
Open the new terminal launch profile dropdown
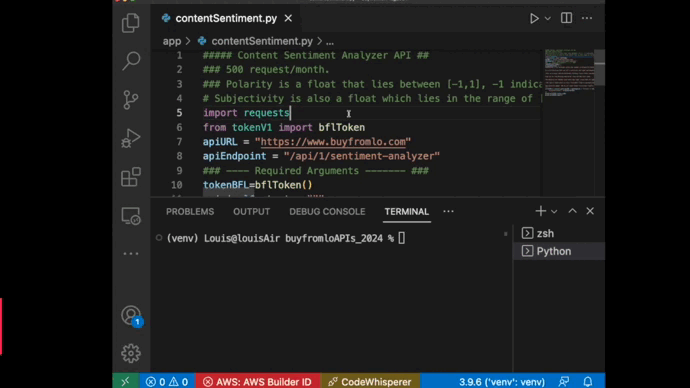[x=554, y=212]
